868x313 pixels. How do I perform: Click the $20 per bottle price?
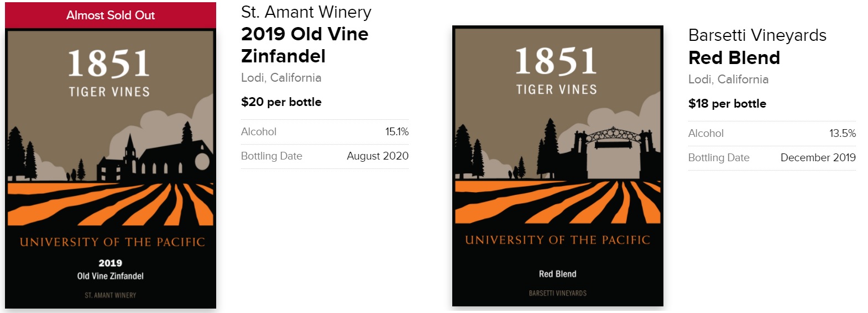281,102
